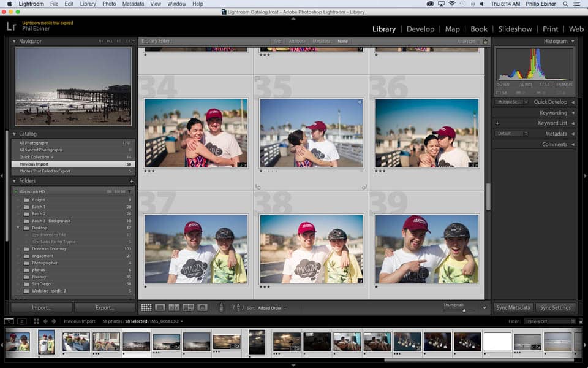Open the Metadata menu in menu bar
588x368 pixels.
133,4
